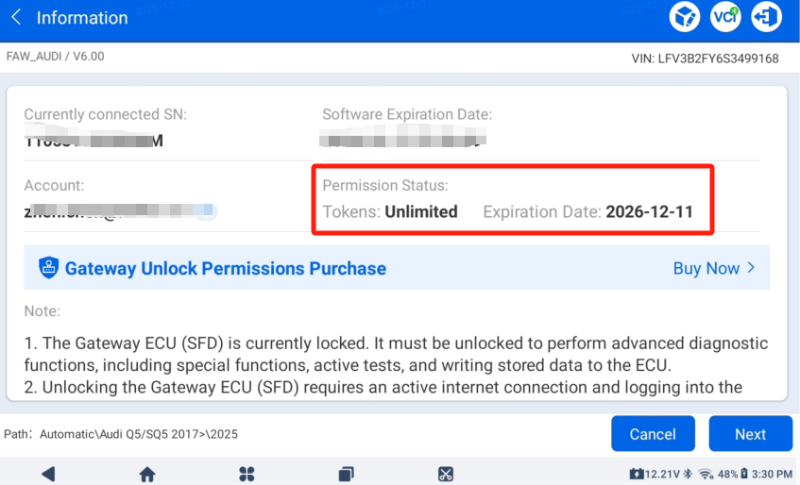Open Gateway Unlock Permissions Purchase link

pyautogui.click(x=225, y=268)
